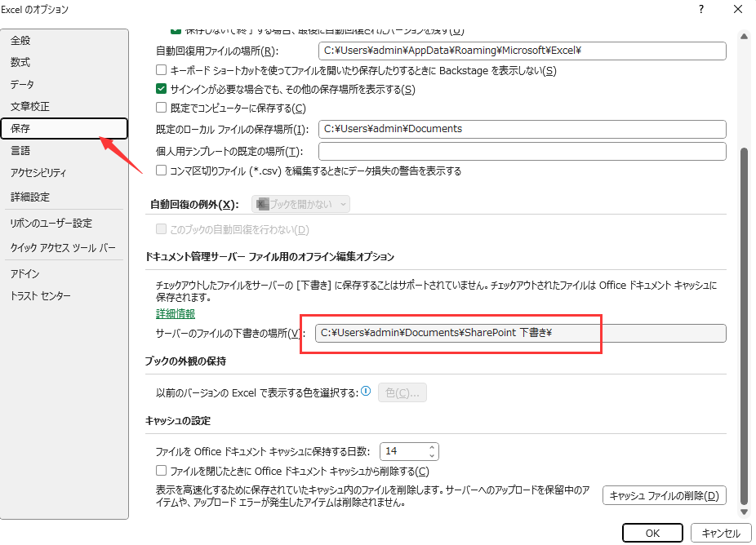Enable saving to computer by default
The image size is (756, 545).
161,109
